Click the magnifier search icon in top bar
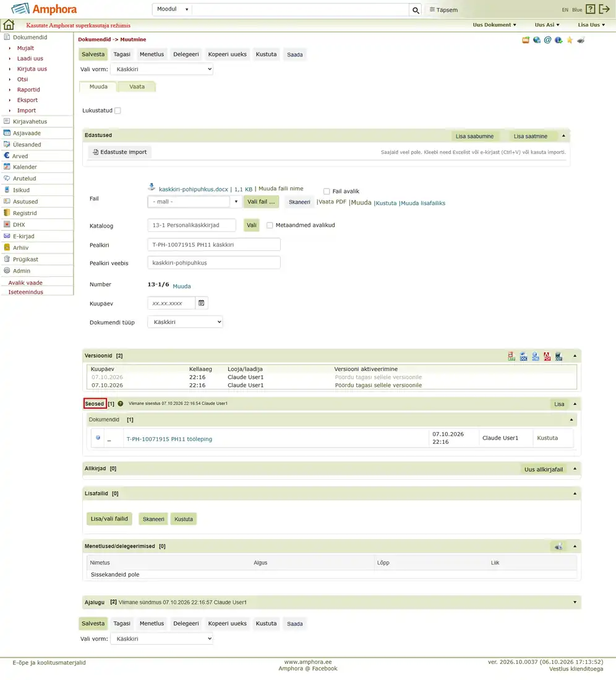The width and height of the screenshot is (616, 680). 416,10
